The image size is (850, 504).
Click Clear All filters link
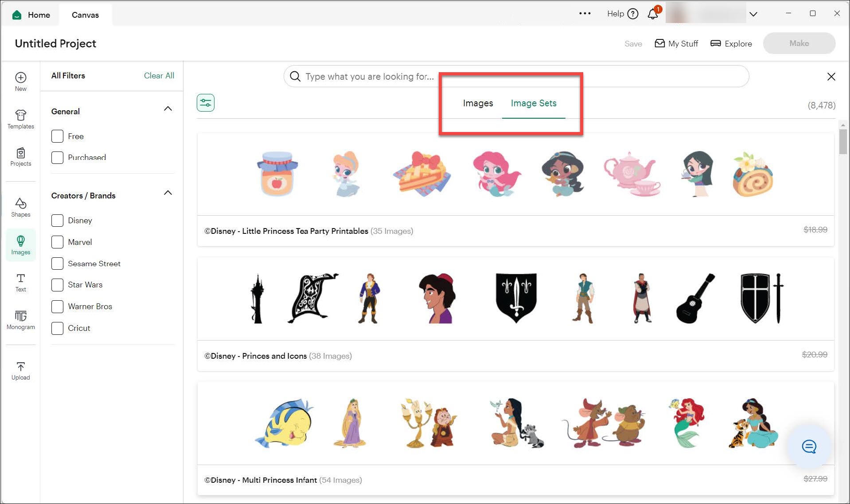click(159, 75)
